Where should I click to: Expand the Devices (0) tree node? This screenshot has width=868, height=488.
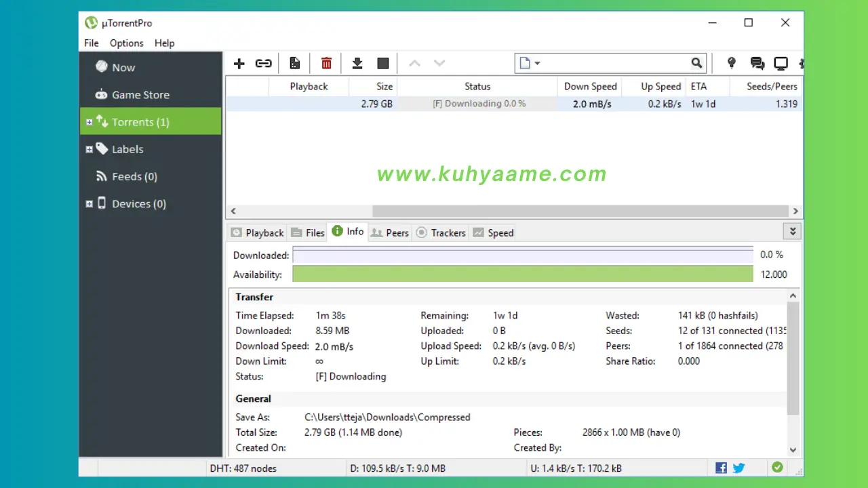click(89, 203)
